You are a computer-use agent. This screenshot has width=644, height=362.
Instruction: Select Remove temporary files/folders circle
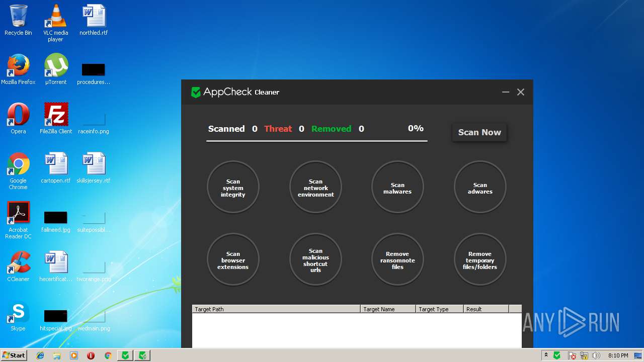tap(480, 260)
